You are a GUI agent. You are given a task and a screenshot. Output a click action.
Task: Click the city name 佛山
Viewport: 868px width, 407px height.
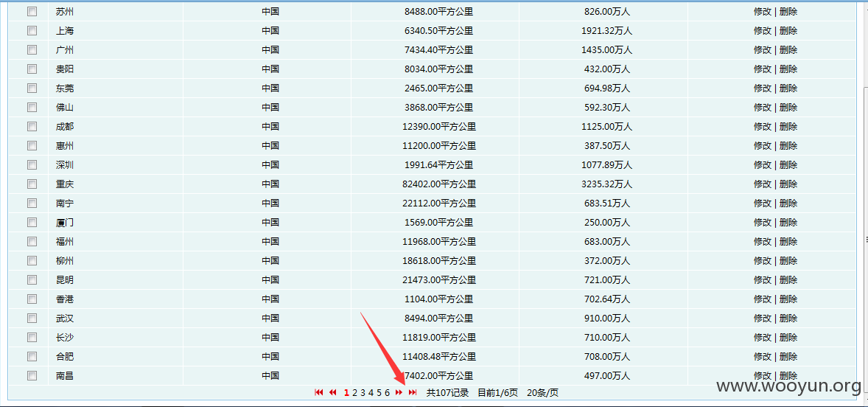pyautogui.click(x=65, y=108)
